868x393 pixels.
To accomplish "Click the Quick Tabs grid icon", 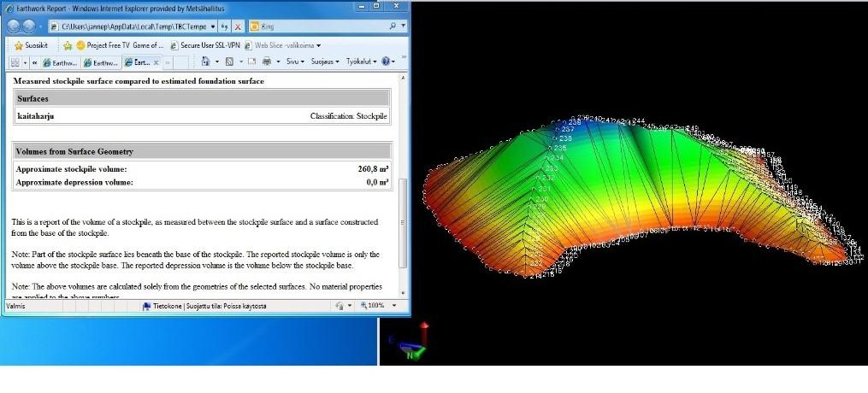I will (x=15, y=62).
